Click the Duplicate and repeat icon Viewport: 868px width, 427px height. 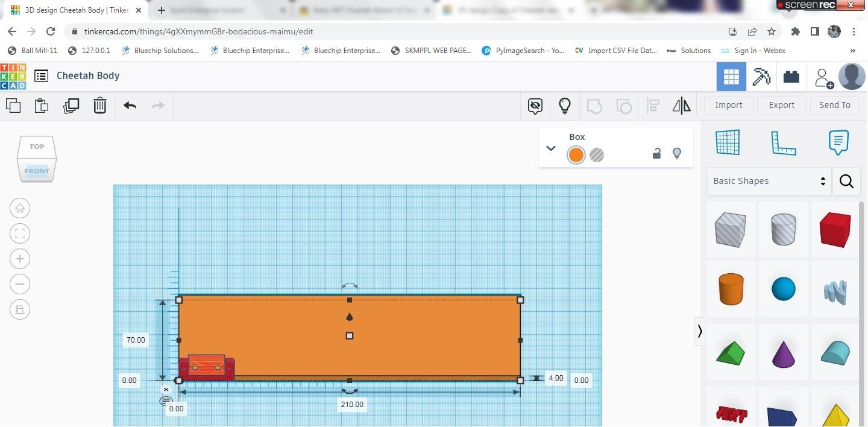coord(71,106)
